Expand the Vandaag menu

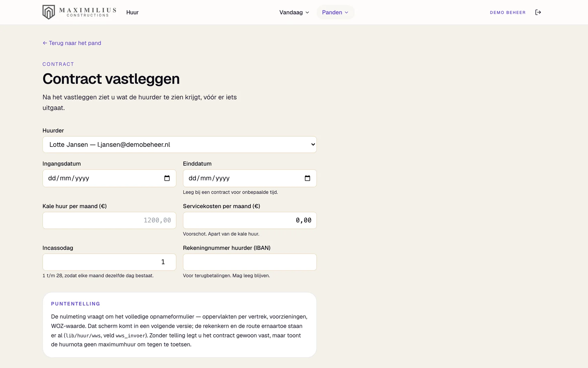(294, 12)
